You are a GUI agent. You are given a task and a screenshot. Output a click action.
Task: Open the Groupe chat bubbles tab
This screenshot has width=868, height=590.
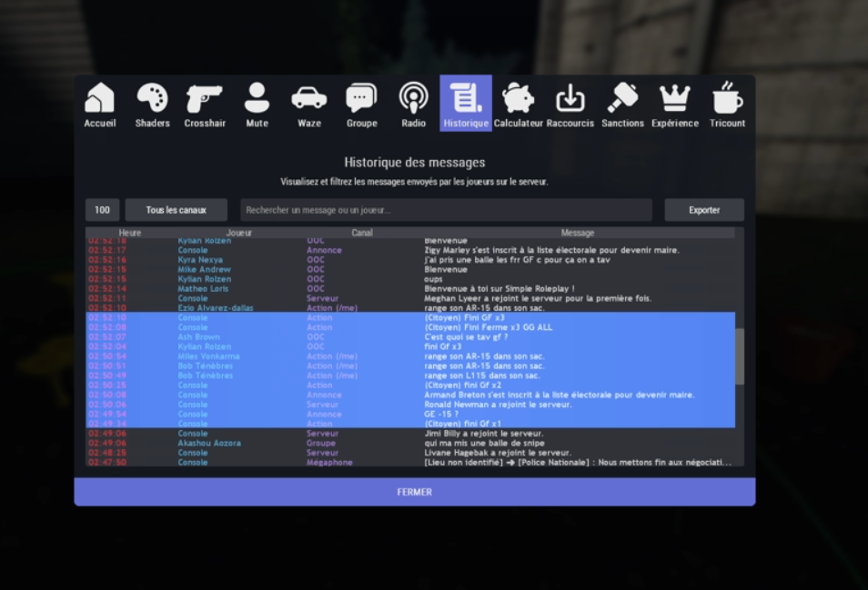(361, 104)
